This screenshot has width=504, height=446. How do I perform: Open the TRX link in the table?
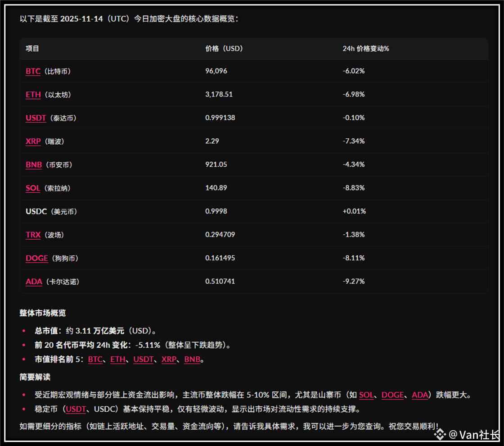tap(33, 235)
